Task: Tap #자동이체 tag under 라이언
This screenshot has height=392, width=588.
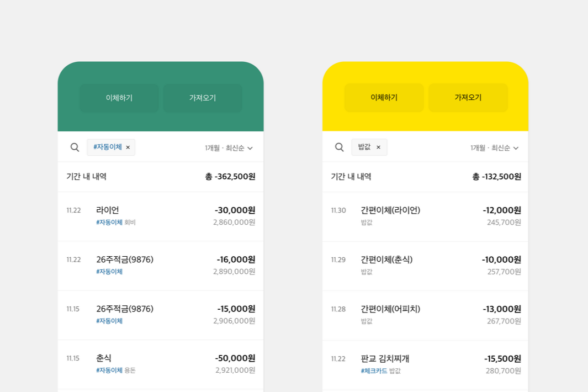Action: point(109,223)
